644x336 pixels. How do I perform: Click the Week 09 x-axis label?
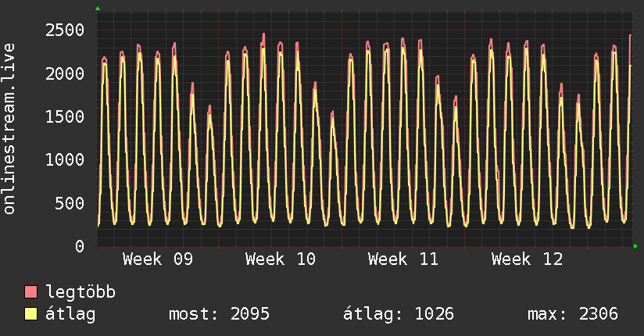(x=157, y=259)
